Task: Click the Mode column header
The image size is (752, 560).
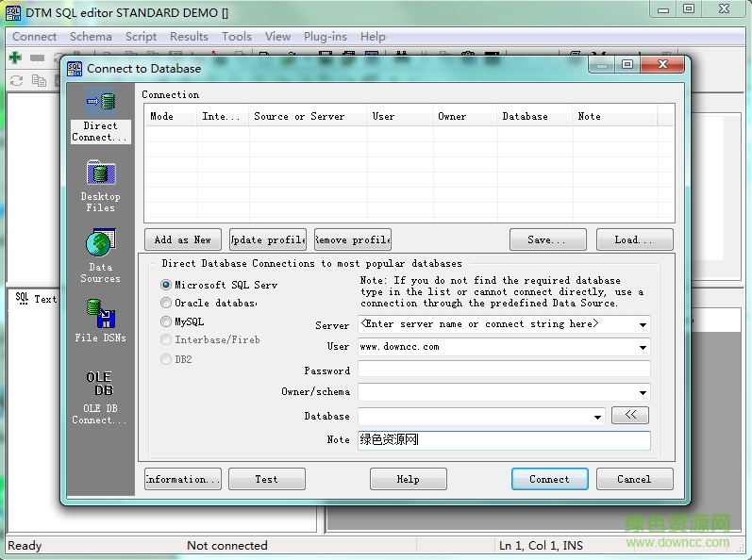Action: tap(170, 116)
